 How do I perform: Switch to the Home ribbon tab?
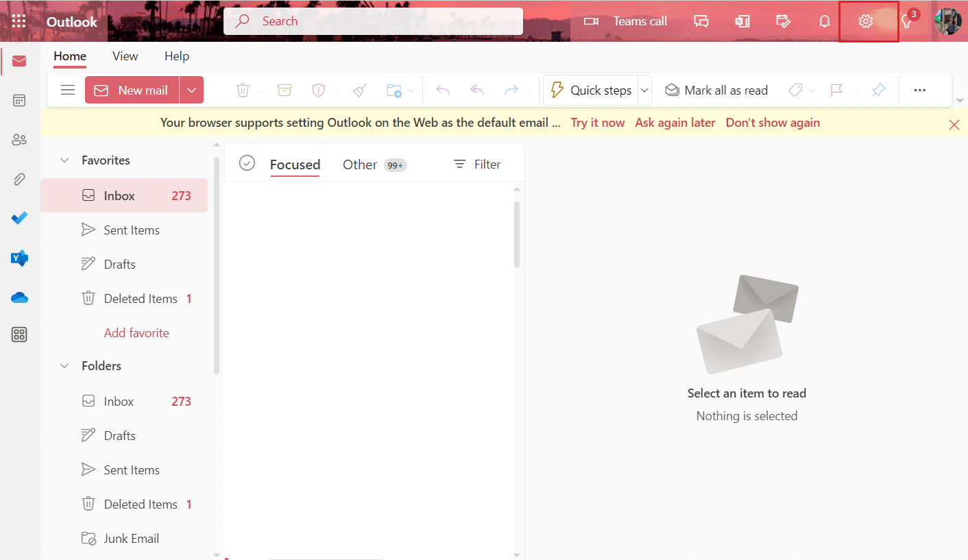click(70, 56)
